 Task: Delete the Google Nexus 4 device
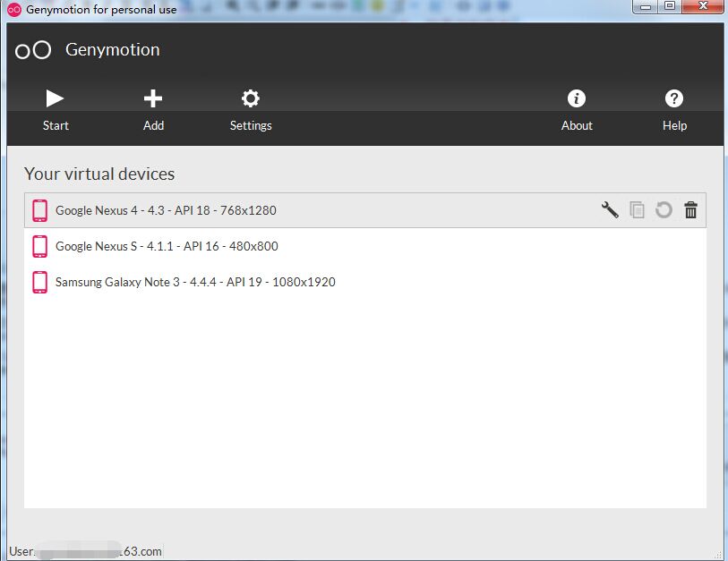click(x=690, y=209)
